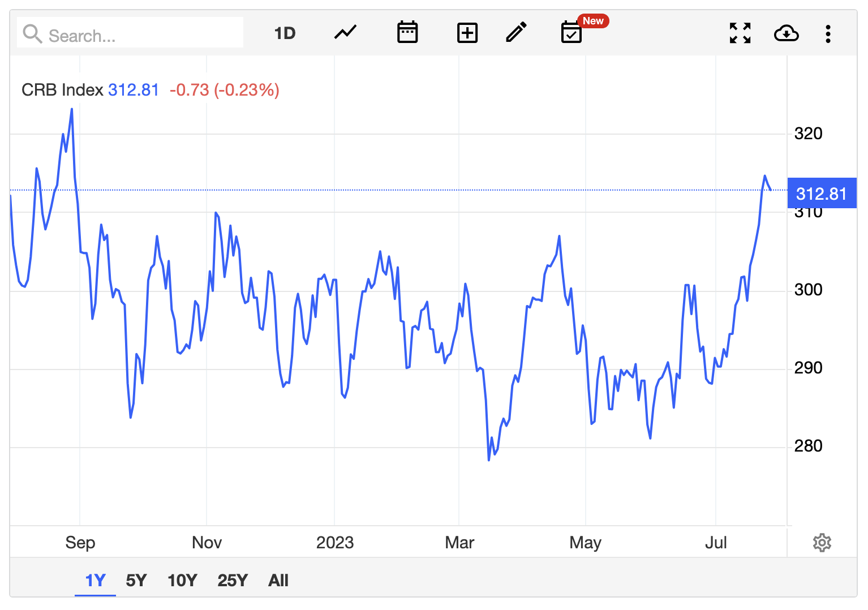Screen dimensions: 868x610
Task: Click the 320 y-axis label
Action: pos(808,134)
